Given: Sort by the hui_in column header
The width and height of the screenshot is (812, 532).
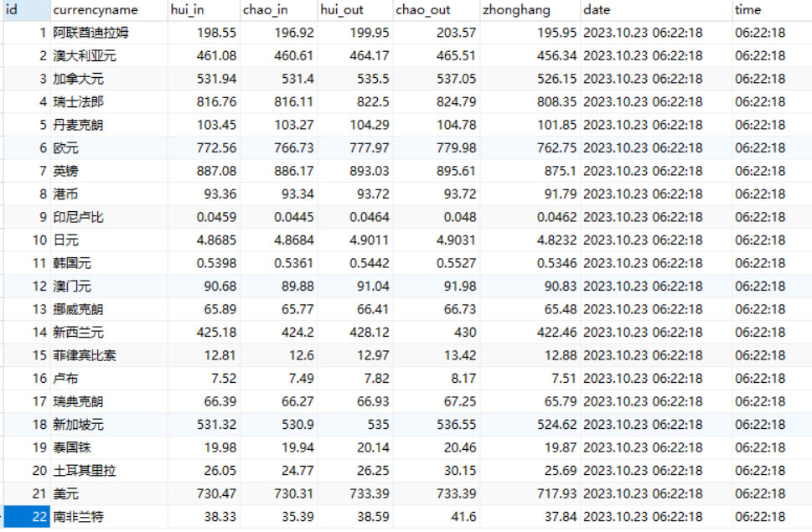Looking at the screenshot, I should pos(204,10).
